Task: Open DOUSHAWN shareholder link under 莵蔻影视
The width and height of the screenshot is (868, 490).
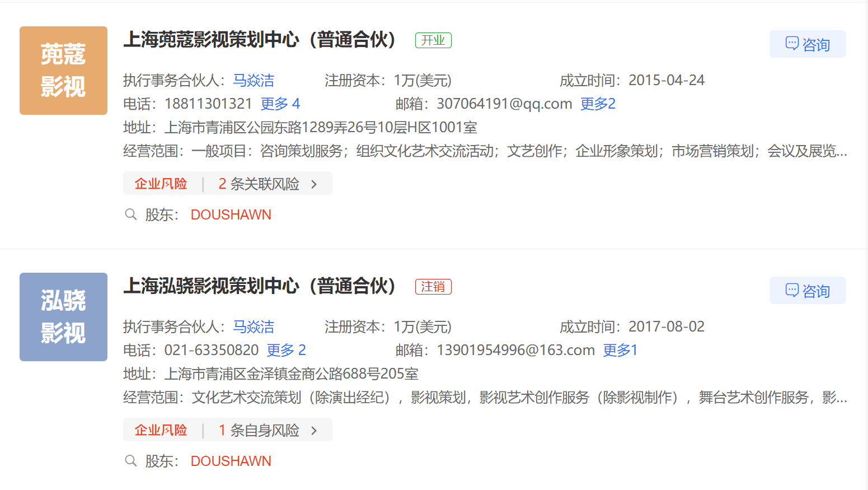Action: (231, 215)
